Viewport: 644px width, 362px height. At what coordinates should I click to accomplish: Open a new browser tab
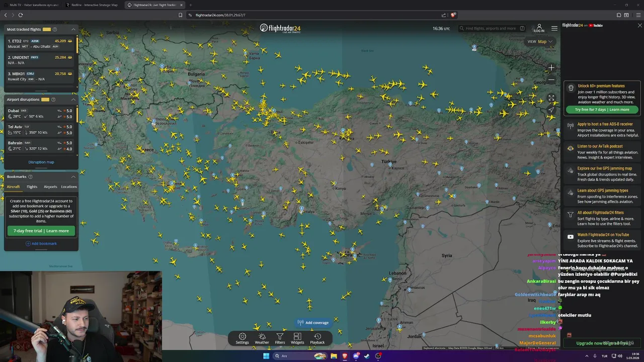(x=190, y=5)
